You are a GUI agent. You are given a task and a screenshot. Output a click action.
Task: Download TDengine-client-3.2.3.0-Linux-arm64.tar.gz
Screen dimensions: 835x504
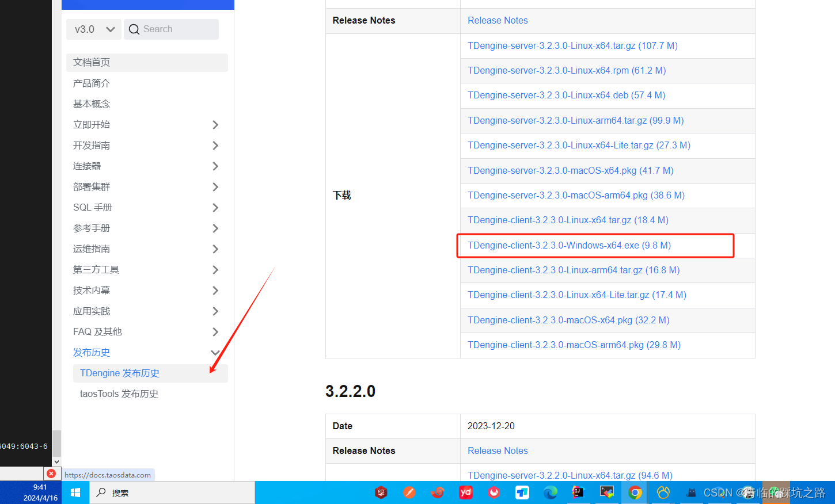click(574, 270)
